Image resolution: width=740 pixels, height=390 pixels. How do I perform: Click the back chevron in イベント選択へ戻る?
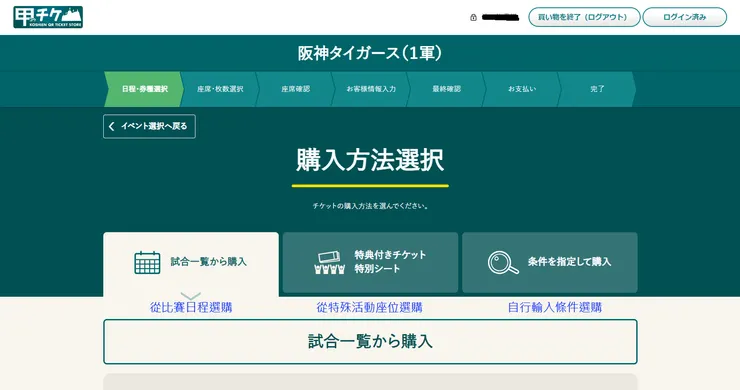pyautogui.click(x=111, y=127)
